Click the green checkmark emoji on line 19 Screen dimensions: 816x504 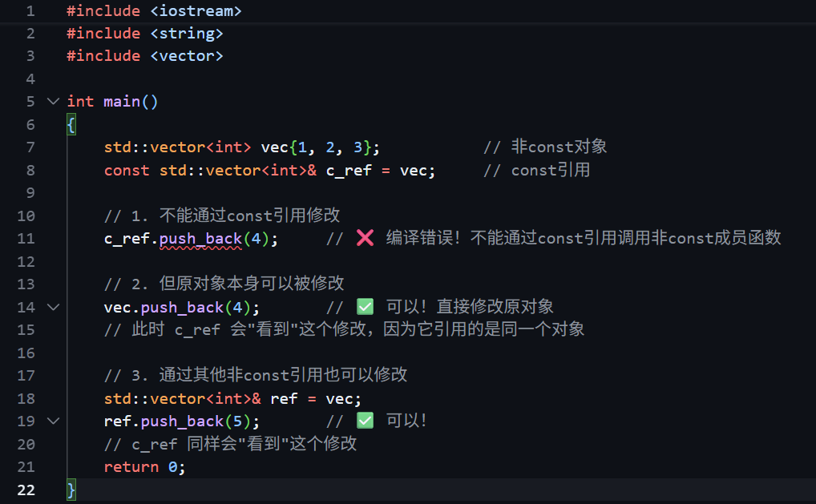[364, 421]
